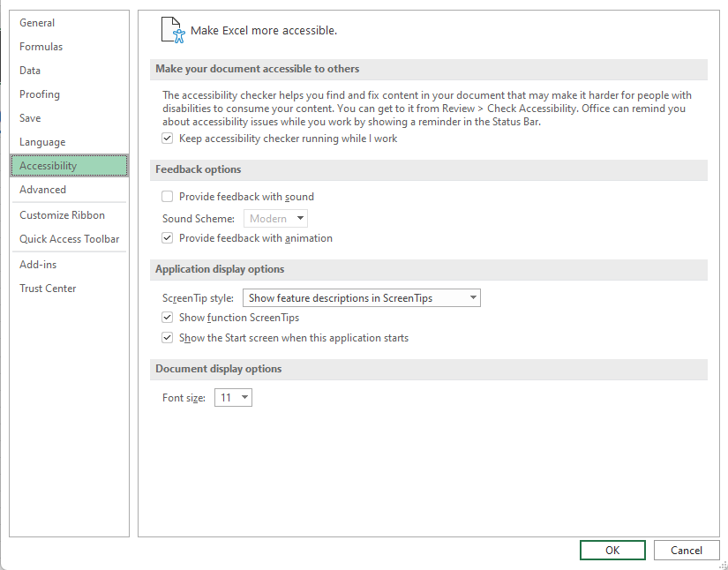Uncheck Keep accessibility checker running while I work
Screen dimensions: 728x570
[167, 139]
